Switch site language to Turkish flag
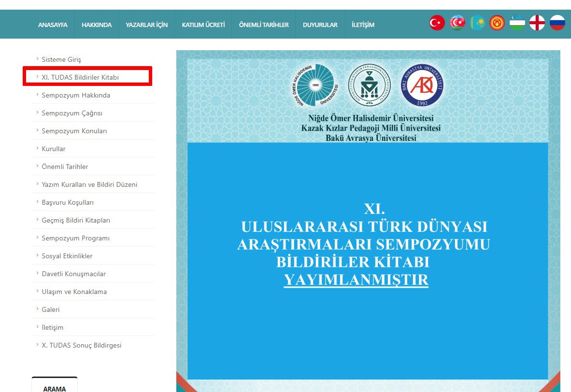The image size is (571, 392). [x=436, y=22]
